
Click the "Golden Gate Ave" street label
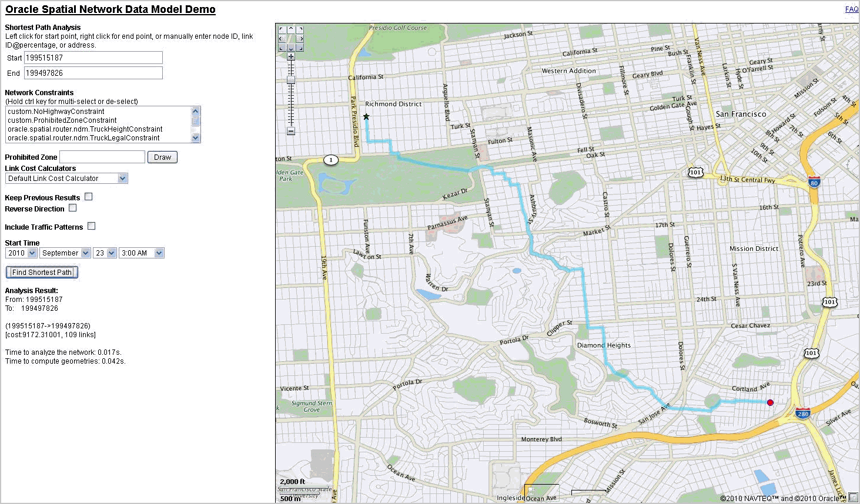point(673,106)
